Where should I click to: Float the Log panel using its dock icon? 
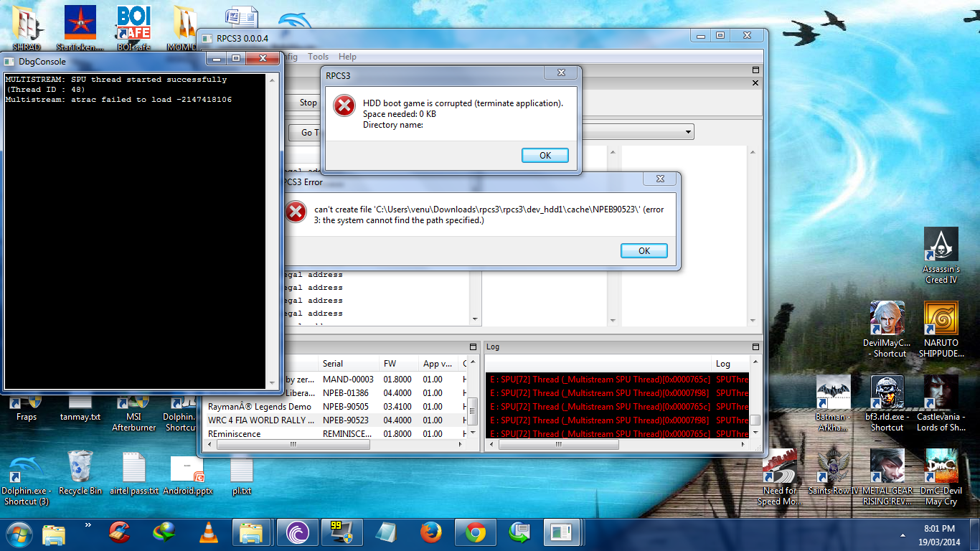753,347
